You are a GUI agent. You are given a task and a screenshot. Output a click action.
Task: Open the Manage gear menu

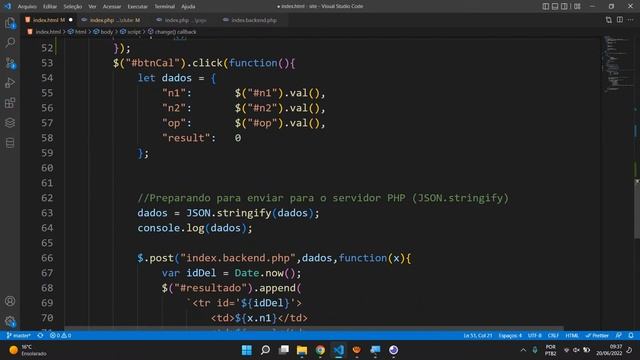pos(10,321)
